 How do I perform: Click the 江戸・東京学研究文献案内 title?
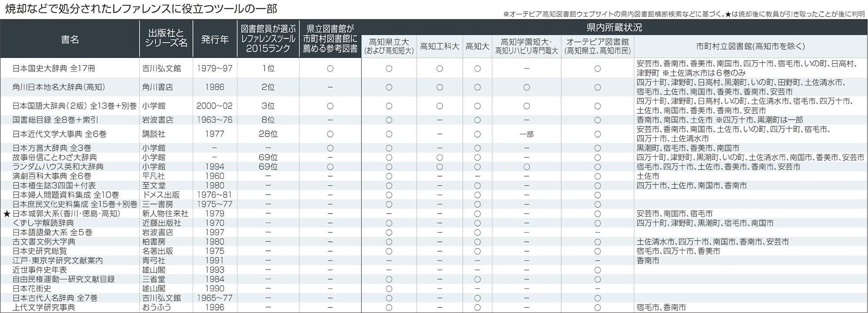point(58,260)
